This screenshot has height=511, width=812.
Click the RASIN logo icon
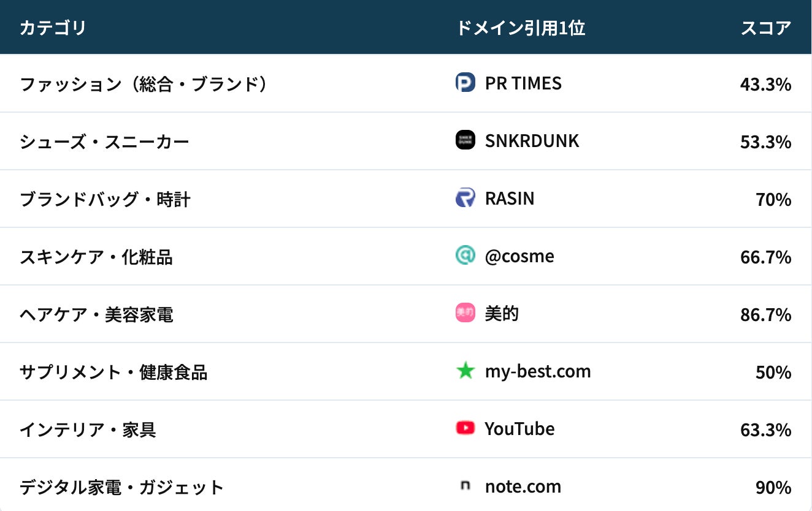(465, 198)
